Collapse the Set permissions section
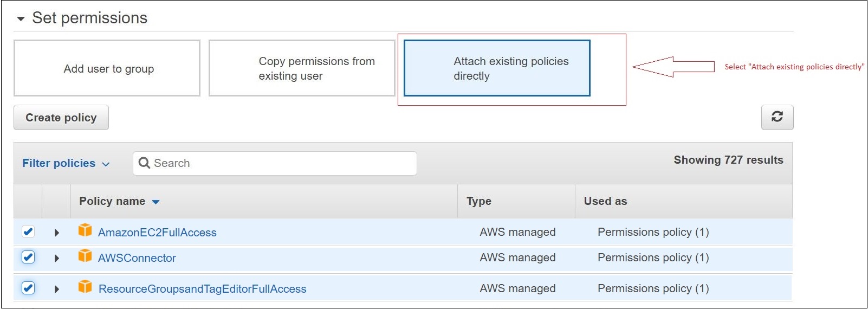 21,18
